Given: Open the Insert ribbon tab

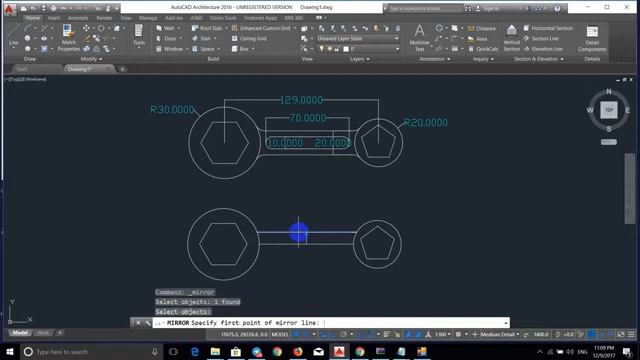Looking at the screenshot, I should 53,18.
